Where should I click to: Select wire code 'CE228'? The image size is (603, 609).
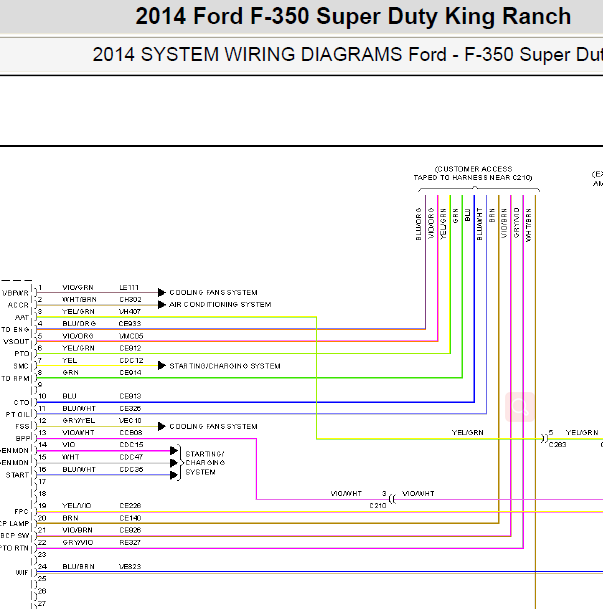coord(130,506)
